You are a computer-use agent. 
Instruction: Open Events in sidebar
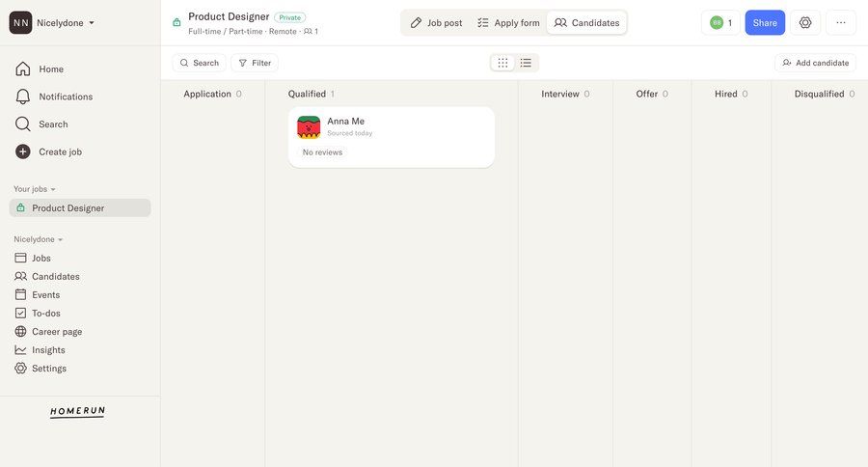pos(37,294)
